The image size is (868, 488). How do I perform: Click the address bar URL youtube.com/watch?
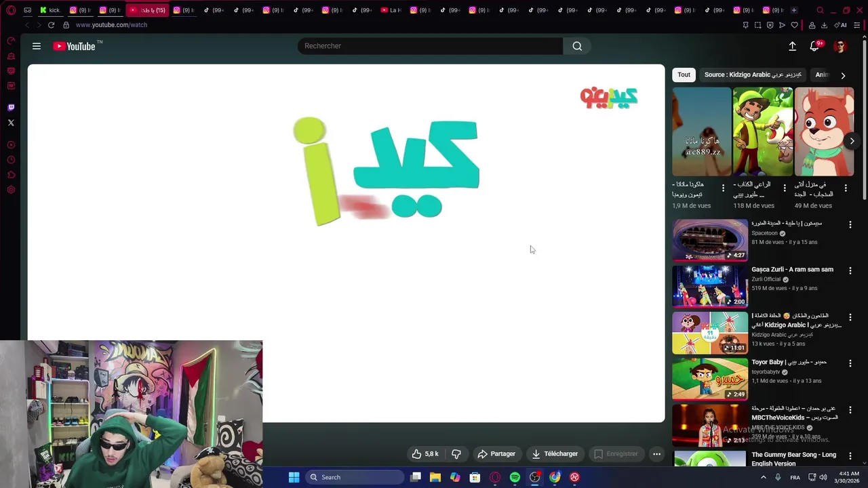(x=111, y=25)
